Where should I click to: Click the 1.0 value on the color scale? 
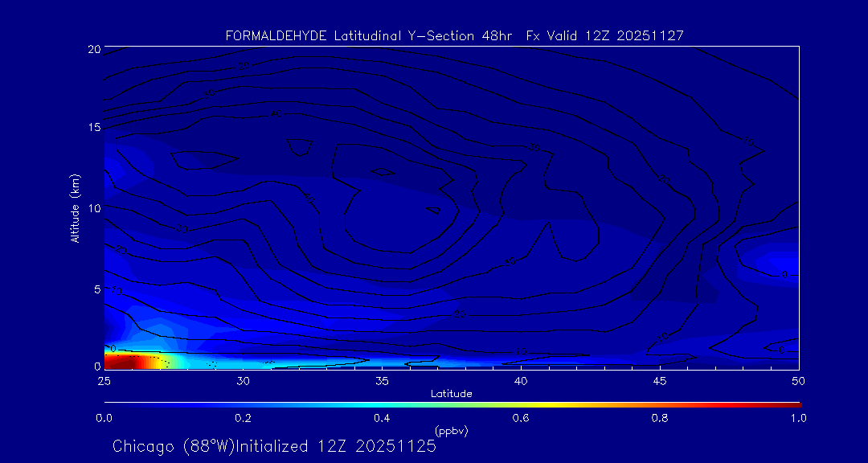(798, 418)
